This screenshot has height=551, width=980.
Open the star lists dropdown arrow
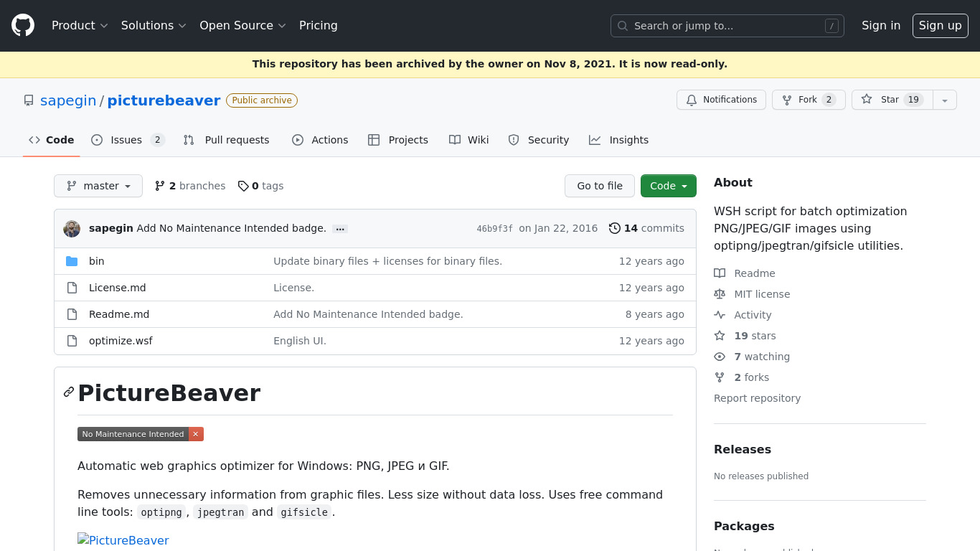[945, 100]
